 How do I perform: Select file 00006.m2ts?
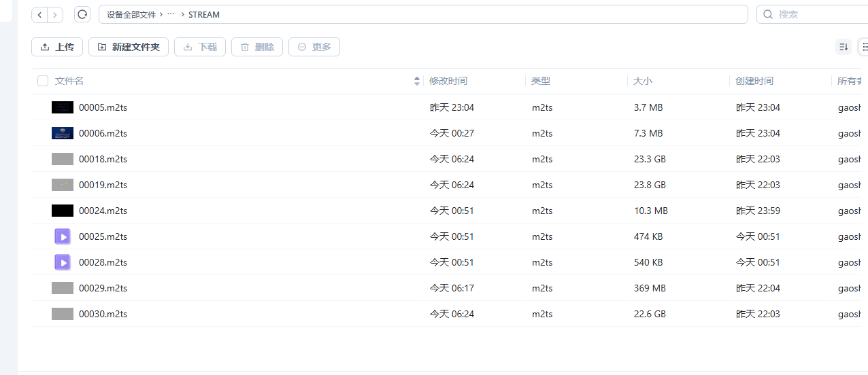click(103, 133)
